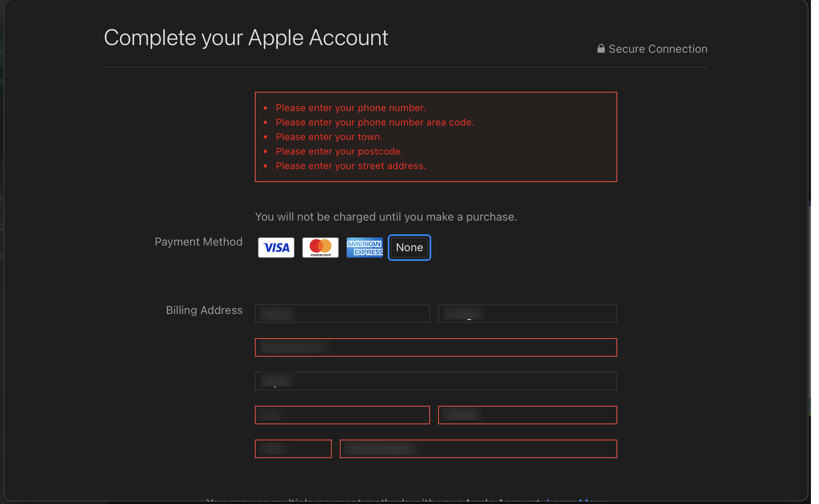Deselect the currently highlighted None option
The width and height of the screenshot is (819, 504).
(409, 247)
